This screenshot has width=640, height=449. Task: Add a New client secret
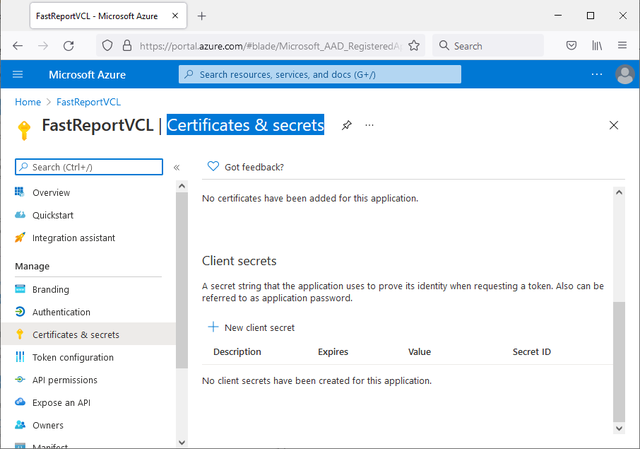pos(251,327)
